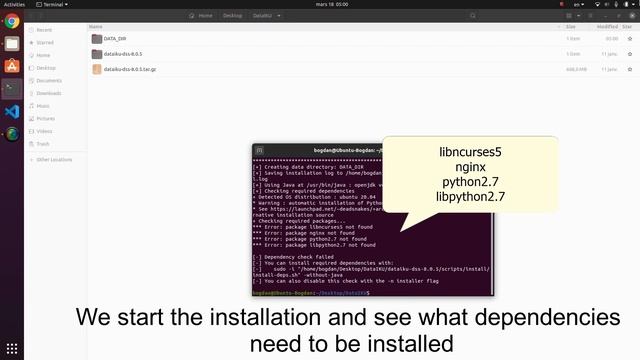Launch Visual Studio Code from the dock
The height and width of the screenshot is (360, 640).
click(12, 111)
